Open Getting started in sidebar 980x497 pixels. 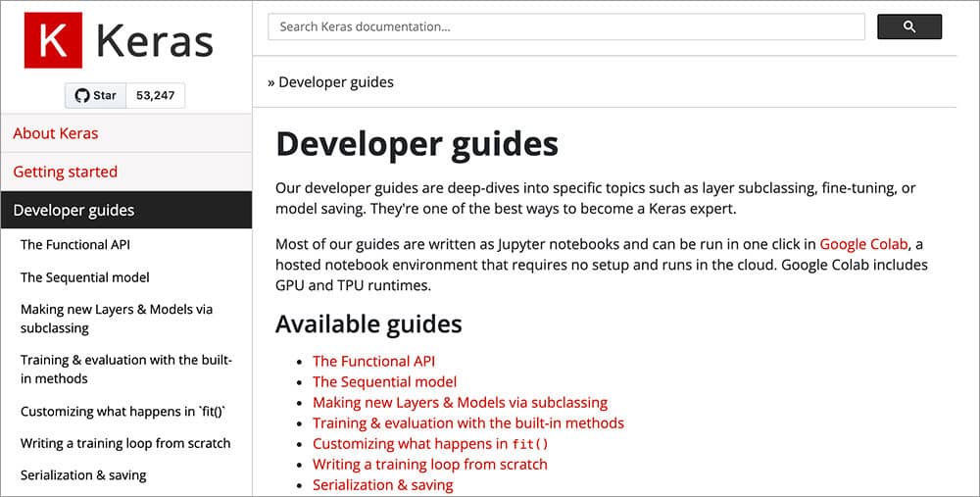point(126,172)
